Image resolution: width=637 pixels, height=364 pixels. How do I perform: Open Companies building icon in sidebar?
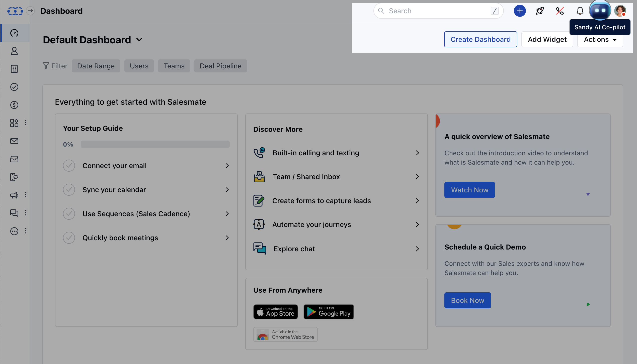click(14, 69)
